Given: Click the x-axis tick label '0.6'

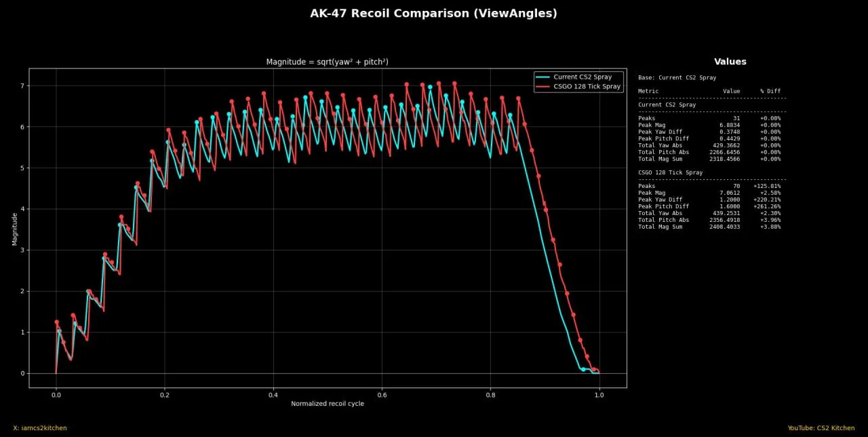Looking at the screenshot, I should (x=382, y=394).
